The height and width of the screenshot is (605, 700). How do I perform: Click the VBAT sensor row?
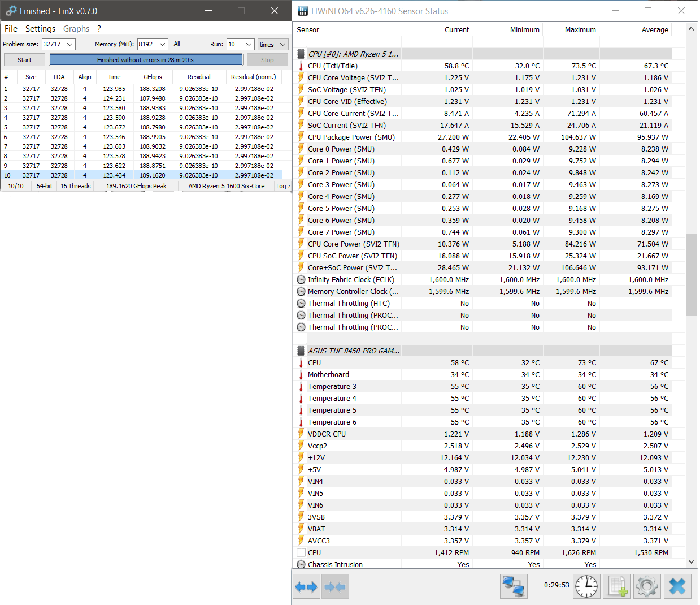click(x=484, y=529)
